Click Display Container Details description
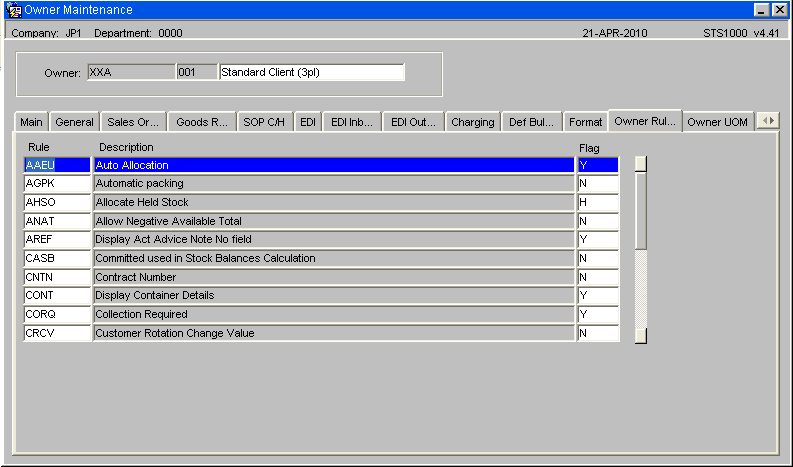The height and width of the screenshot is (467, 793). [334, 295]
